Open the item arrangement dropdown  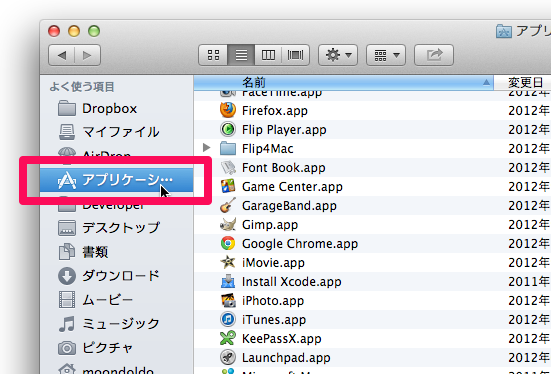(x=386, y=55)
